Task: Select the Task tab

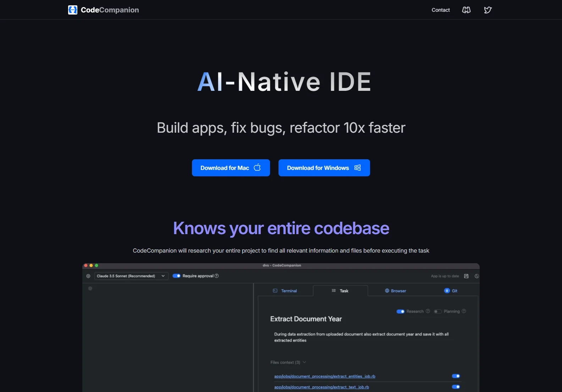Action: [340, 291]
